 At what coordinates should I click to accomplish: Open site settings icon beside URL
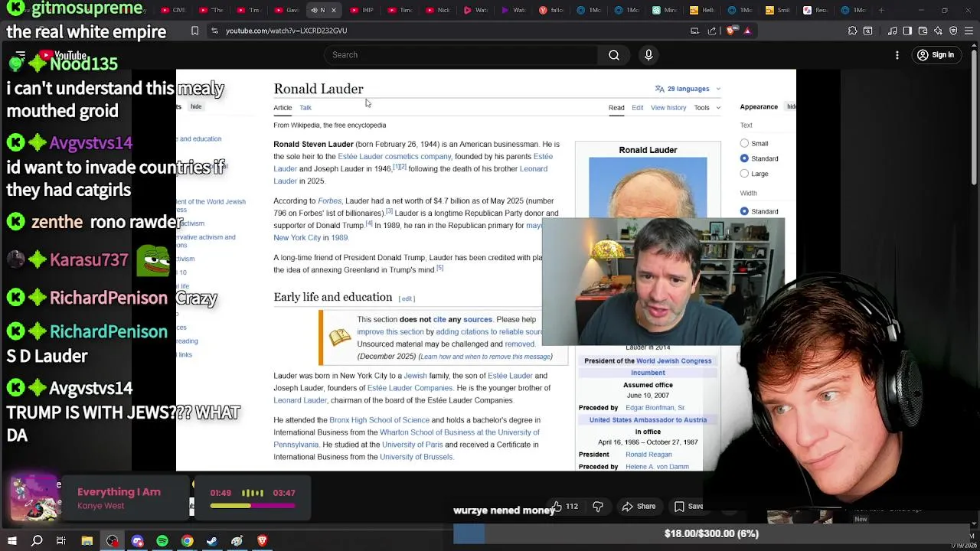click(214, 31)
